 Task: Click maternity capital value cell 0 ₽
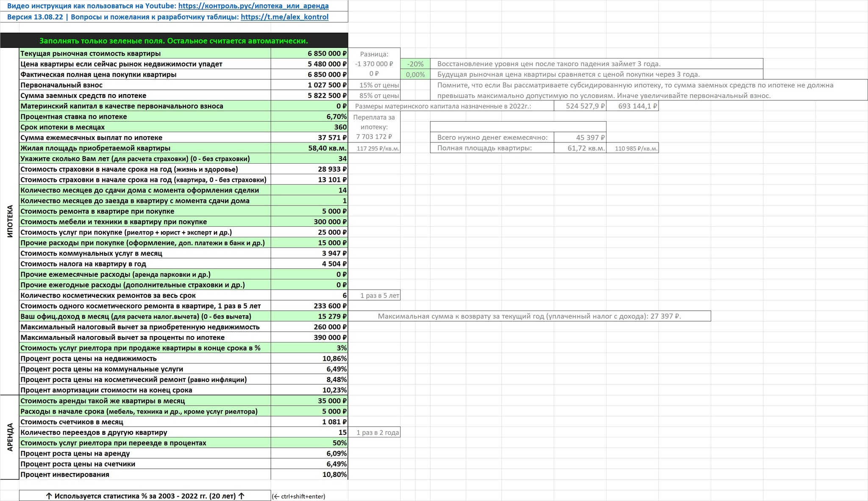(309, 106)
